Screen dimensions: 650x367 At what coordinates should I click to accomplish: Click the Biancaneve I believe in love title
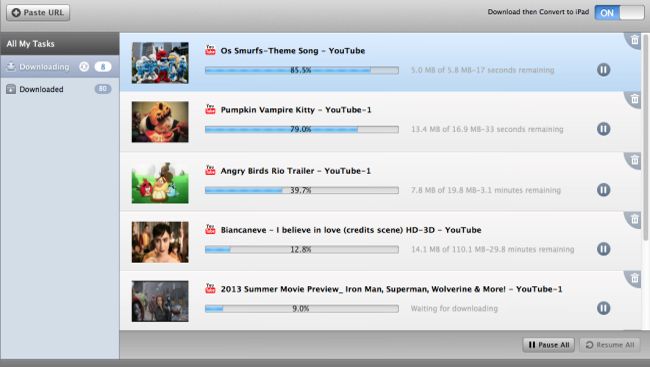pyautogui.click(x=351, y=230)
